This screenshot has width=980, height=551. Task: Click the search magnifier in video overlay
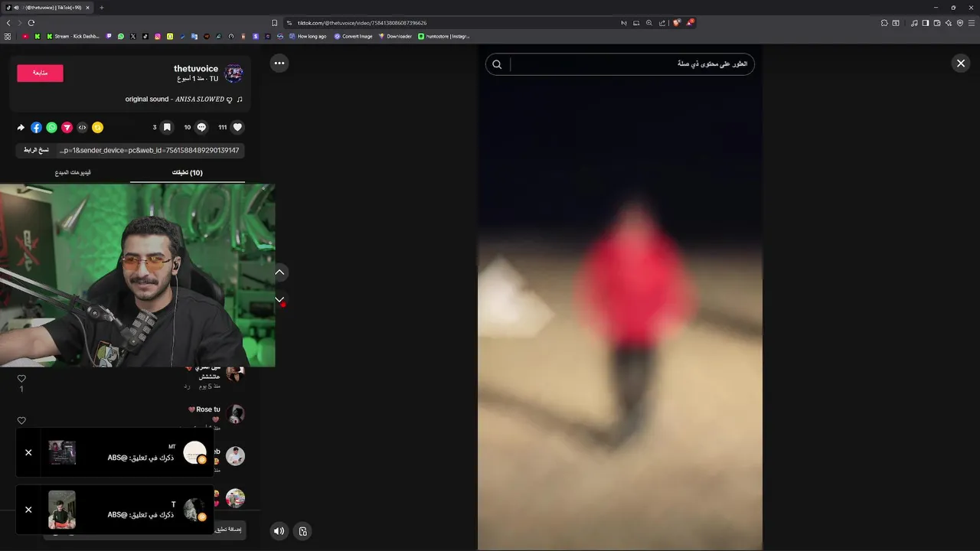coord(497,64)
